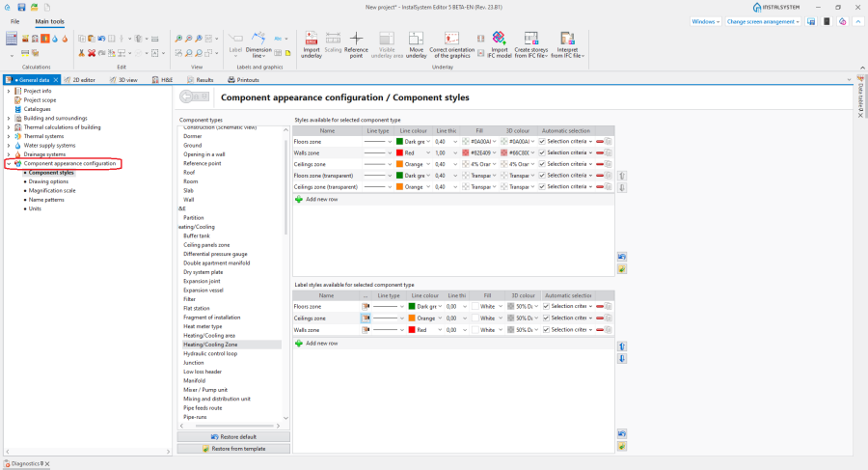Viewport: 868px width, 470px height.
Task: Click the font icon in Walls zone label row
Action: point(366,330)
